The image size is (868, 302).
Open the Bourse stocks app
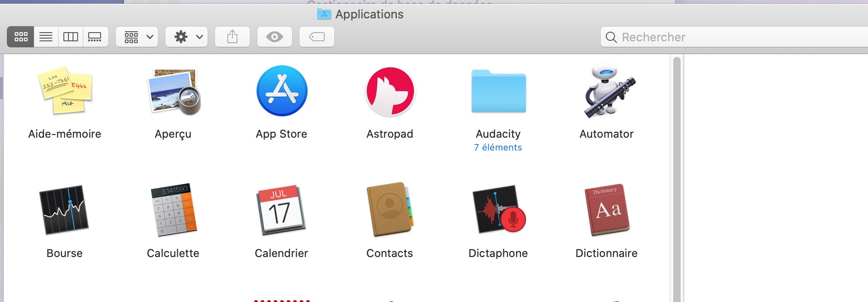pyautogui.click(x=65, y=210)
